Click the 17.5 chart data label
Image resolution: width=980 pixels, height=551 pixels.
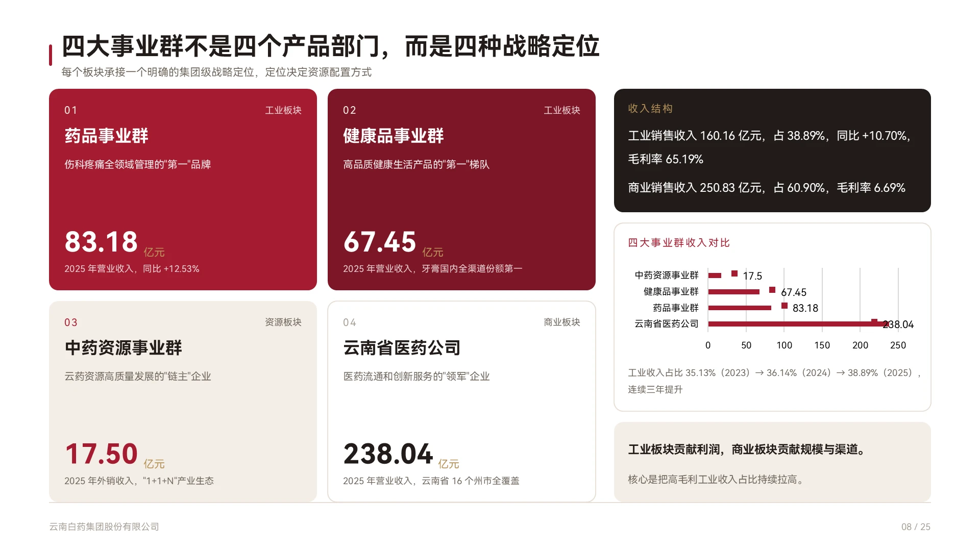(752, 276)
